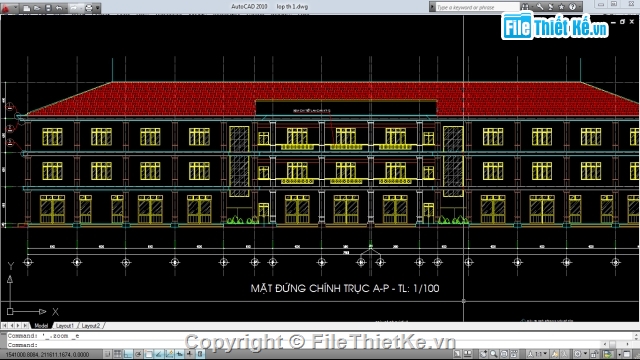The height and width of the screenshot is (360, 640).
Task: Click the Open file icon
Action: click(37, 8)
